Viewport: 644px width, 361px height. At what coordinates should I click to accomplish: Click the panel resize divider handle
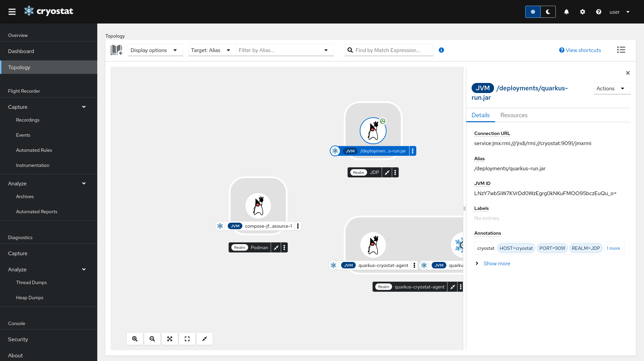point(465,209)
